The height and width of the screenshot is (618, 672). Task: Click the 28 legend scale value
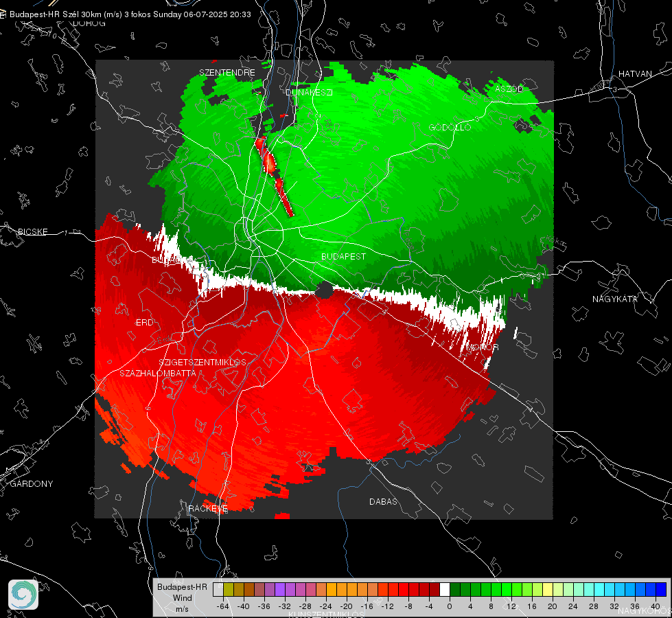tap(594, 606)
